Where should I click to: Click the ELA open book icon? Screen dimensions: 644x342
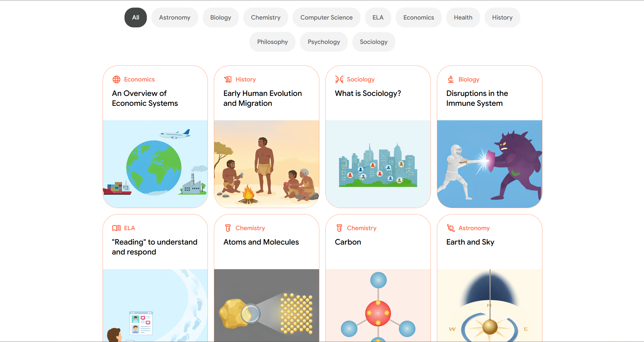[116, 228]
